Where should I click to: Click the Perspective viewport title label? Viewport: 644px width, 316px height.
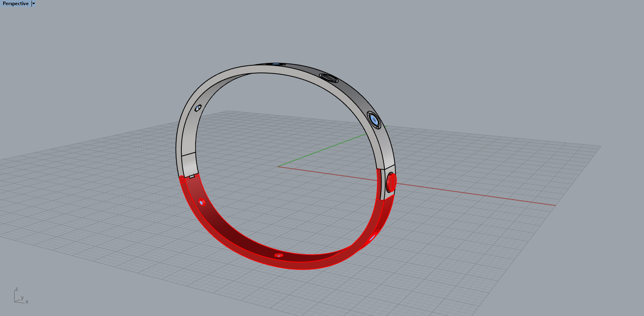[x=15, y=4]
